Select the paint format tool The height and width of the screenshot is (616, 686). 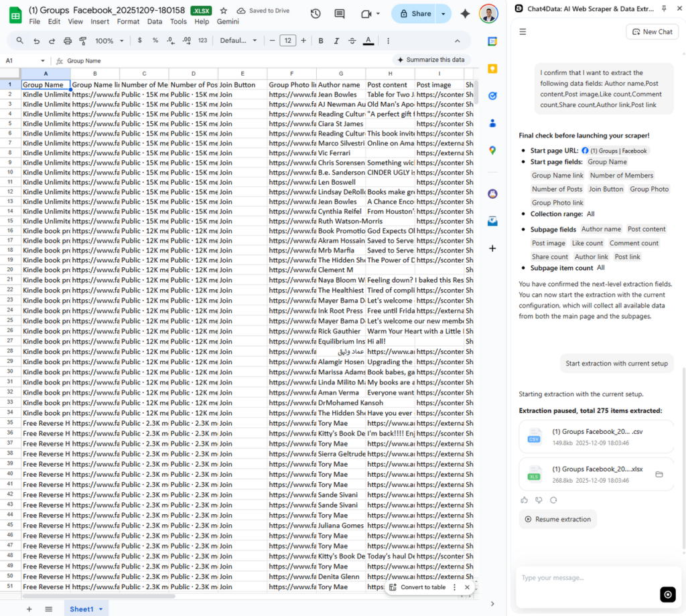(81, 40)
